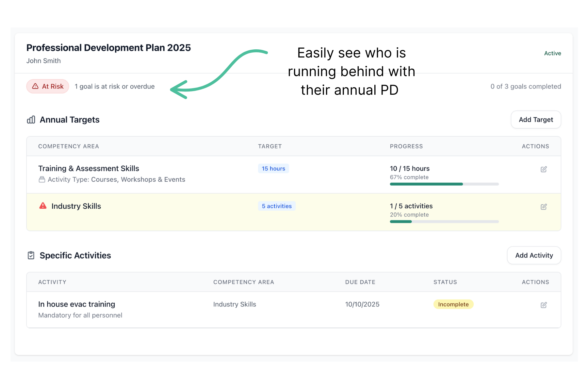
Task: Click the bar chart icon beside Annual Targets
Action: [x=31, y=120]
